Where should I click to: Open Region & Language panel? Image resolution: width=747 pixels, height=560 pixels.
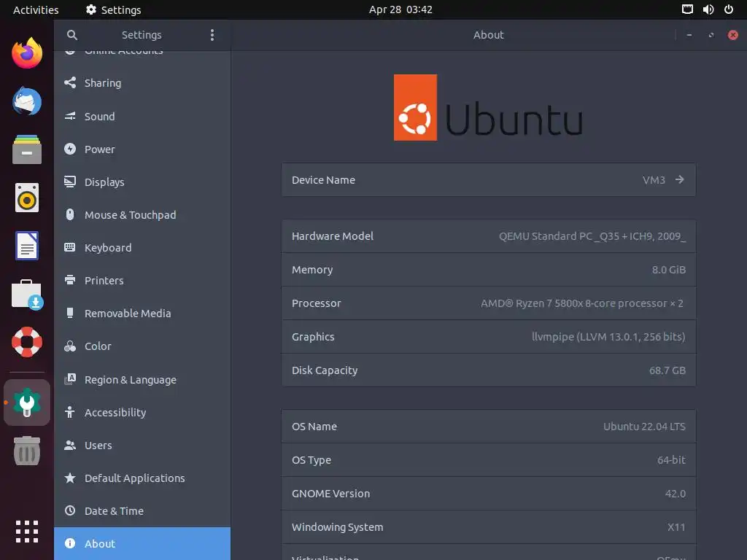coord(142,379)
